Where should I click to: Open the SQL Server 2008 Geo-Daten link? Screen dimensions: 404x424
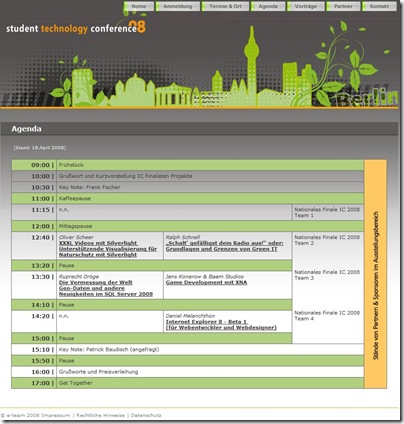pyautogui.click(x=106, y=291)
